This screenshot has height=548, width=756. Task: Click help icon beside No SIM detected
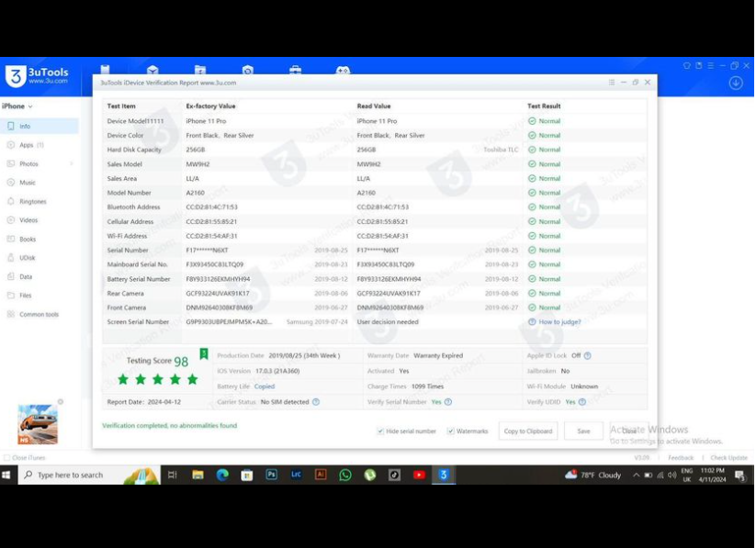[316, 401]
